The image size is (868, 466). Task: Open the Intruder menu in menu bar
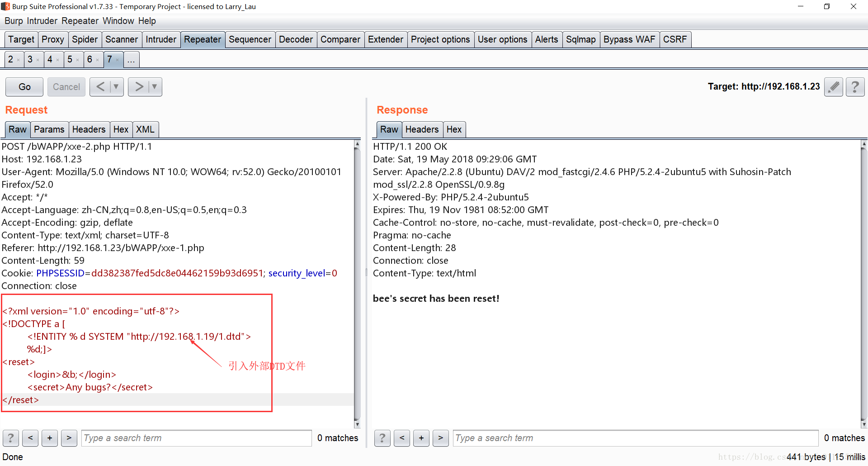tap(42, 21)
